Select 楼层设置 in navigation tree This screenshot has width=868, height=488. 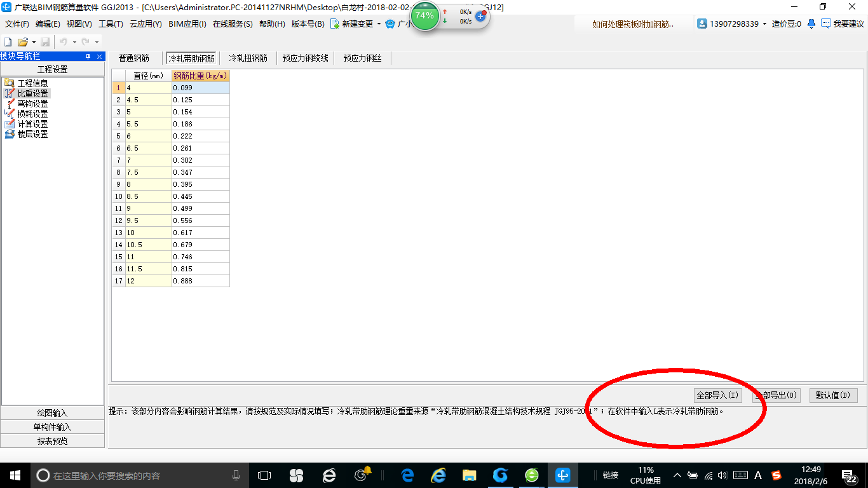(x=32, y=134)
